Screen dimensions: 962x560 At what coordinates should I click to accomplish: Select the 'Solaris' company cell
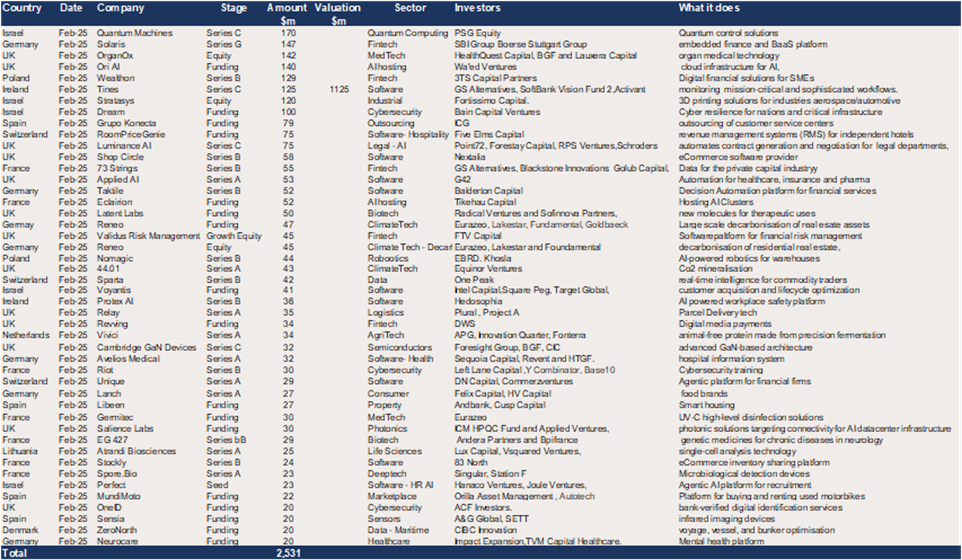tap(111, 44)
